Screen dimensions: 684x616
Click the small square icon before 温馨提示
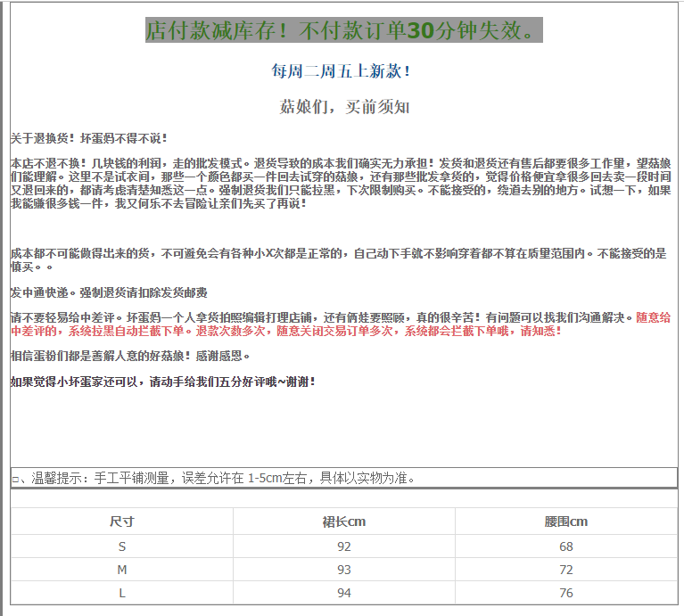(15, 479)
